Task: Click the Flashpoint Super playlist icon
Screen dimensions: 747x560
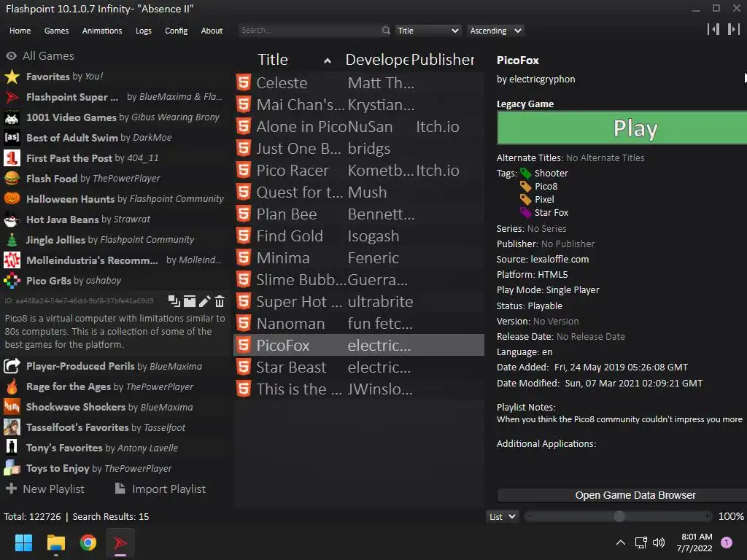Action: pyautogui.click(x=12, y=97)
